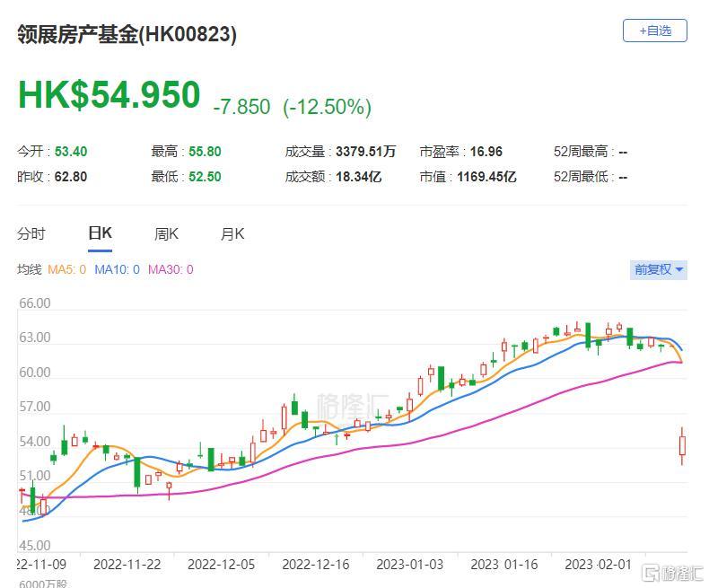Click the 2022-11-22 date axis label

[127, 565]
